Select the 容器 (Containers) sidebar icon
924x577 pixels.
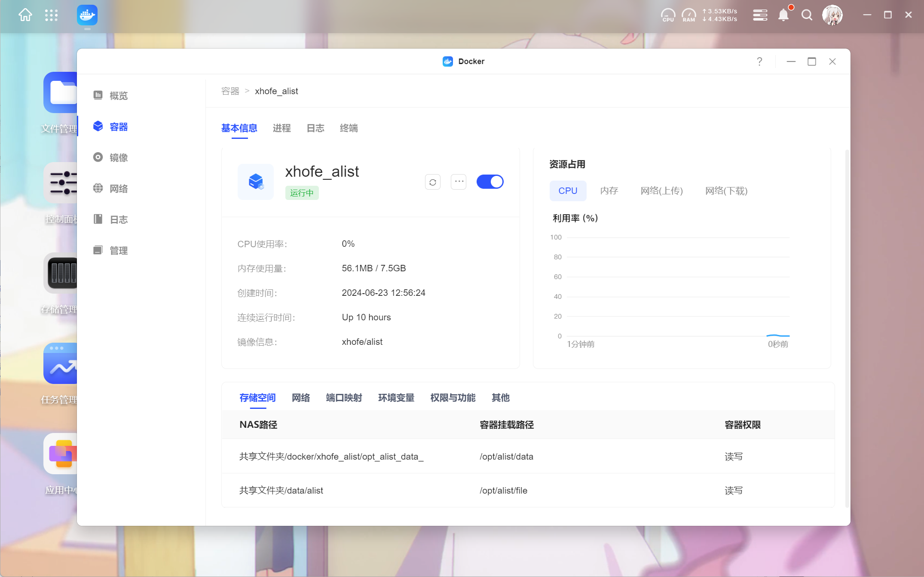point(98,126)
